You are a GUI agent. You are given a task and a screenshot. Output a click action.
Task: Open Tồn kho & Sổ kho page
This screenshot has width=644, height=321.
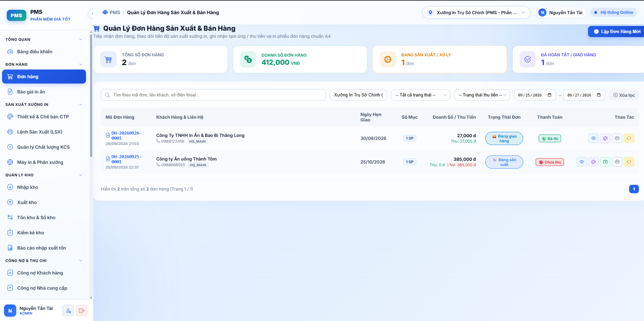[x=44, y=217]
